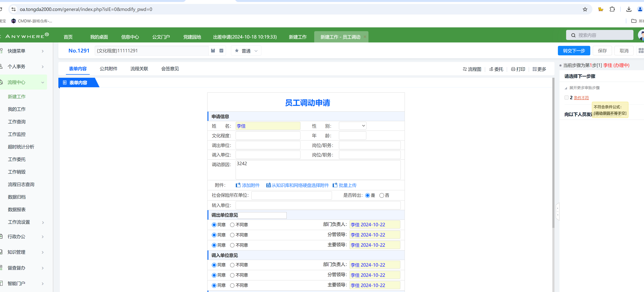Open the 首页 top navigation tab
The height and width of the screenshot is (292, 644).
(68, 37)
